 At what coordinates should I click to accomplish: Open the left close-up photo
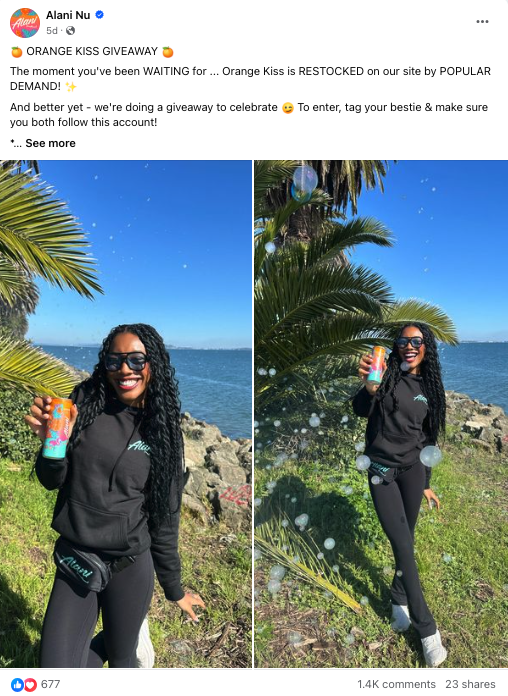(126, 414)
